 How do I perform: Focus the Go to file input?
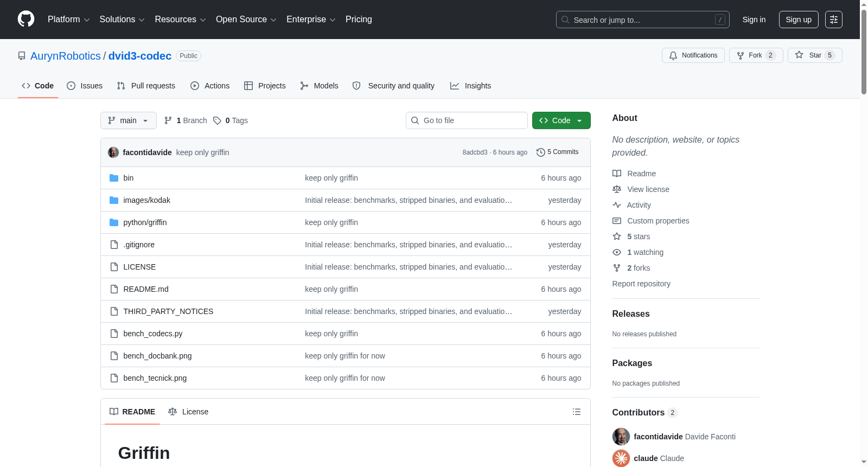click(467, 120)
